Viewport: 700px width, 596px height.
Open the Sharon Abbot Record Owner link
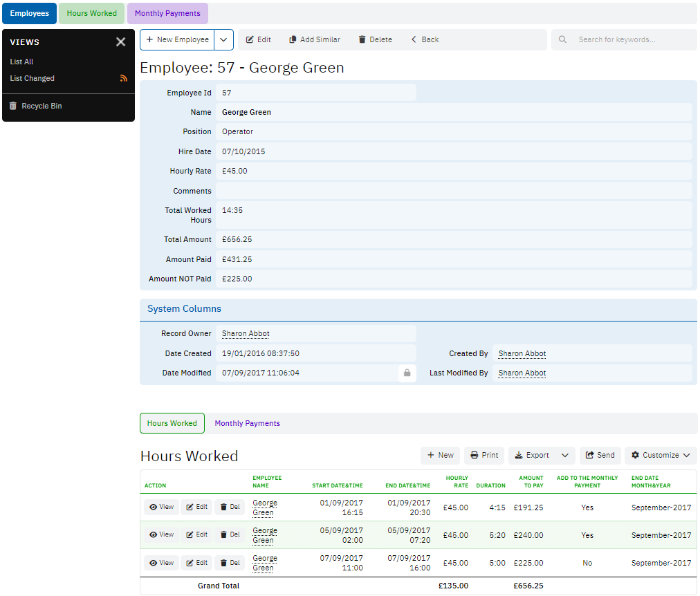[246, 334]
